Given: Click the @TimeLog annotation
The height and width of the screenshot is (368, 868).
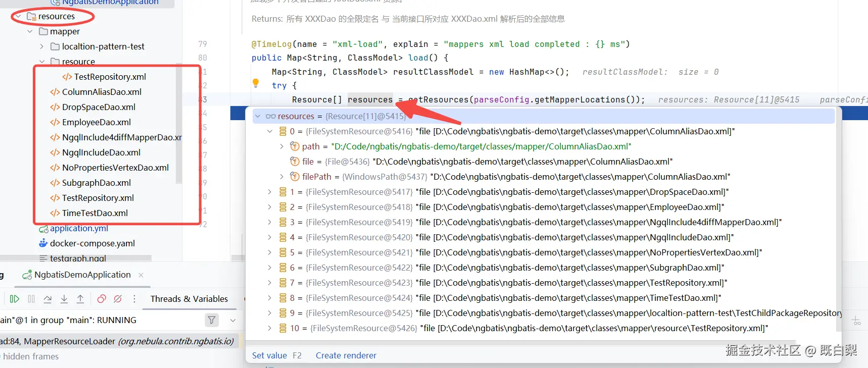Looking at the screenshot, I should [x=271, y=44].
